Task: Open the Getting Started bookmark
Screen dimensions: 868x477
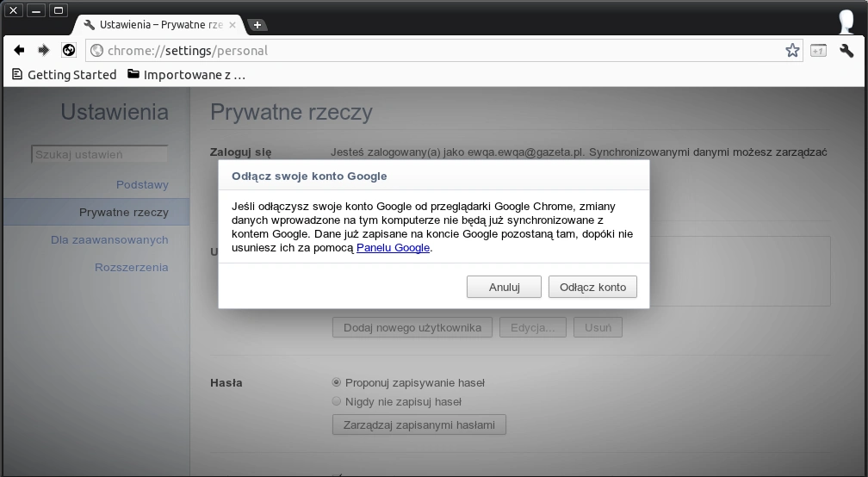Action: point(65,75)
